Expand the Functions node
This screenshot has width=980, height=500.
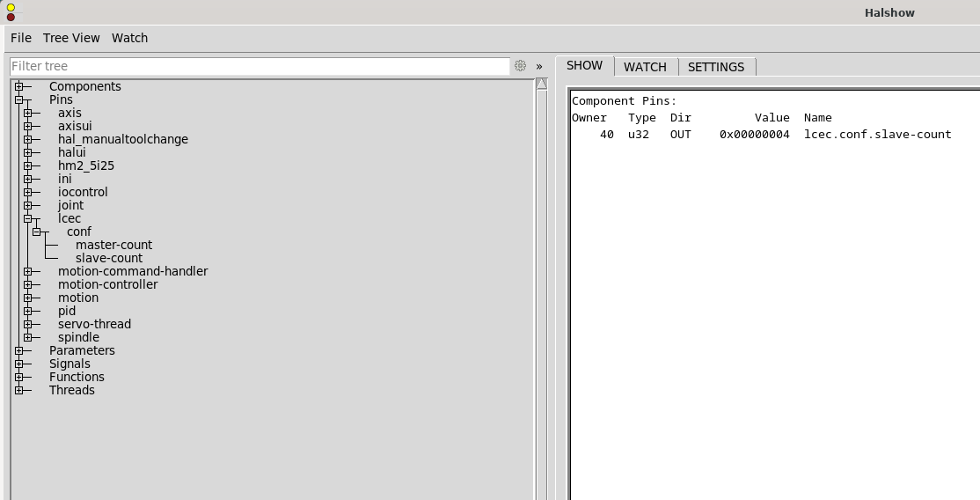(x=18, y=378)
